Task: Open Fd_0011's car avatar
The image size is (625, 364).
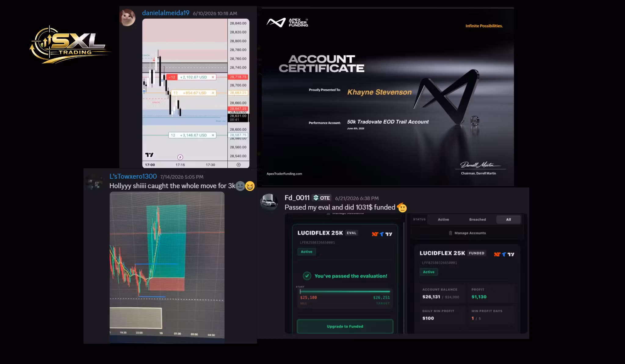Action: pos(269,202)
